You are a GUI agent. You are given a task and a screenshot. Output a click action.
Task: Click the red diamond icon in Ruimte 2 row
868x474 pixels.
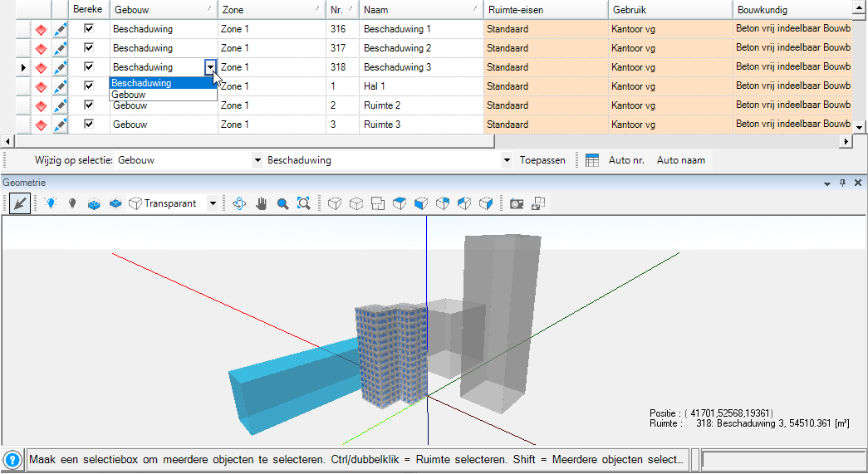[x=40, y=105]
